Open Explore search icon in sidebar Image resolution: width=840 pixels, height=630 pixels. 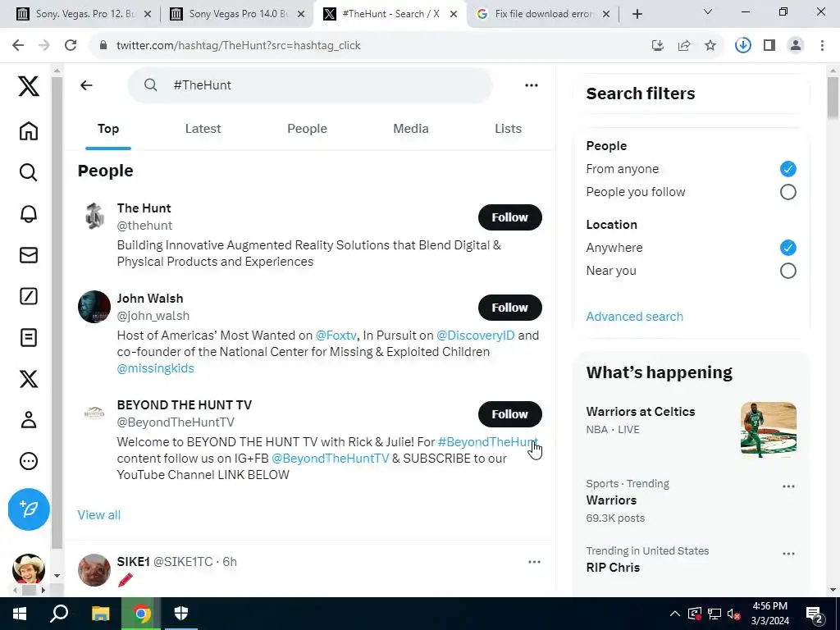click(29, 172)
